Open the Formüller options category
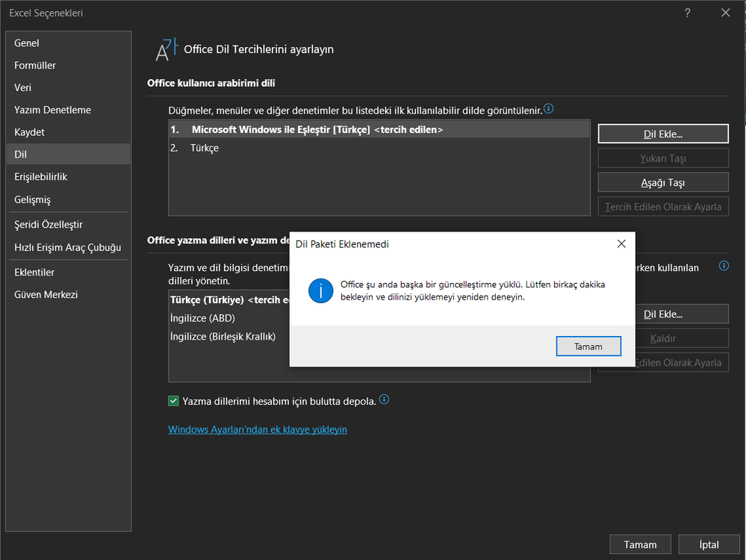The height and width of the screenshot is (560, 746). pyautogui.click(x=69, y=65)
